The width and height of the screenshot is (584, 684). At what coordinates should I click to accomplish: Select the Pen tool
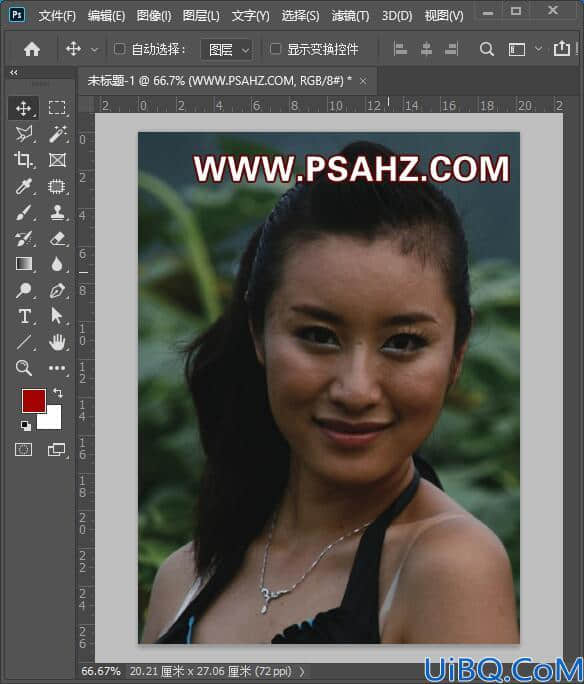[57, 290]
